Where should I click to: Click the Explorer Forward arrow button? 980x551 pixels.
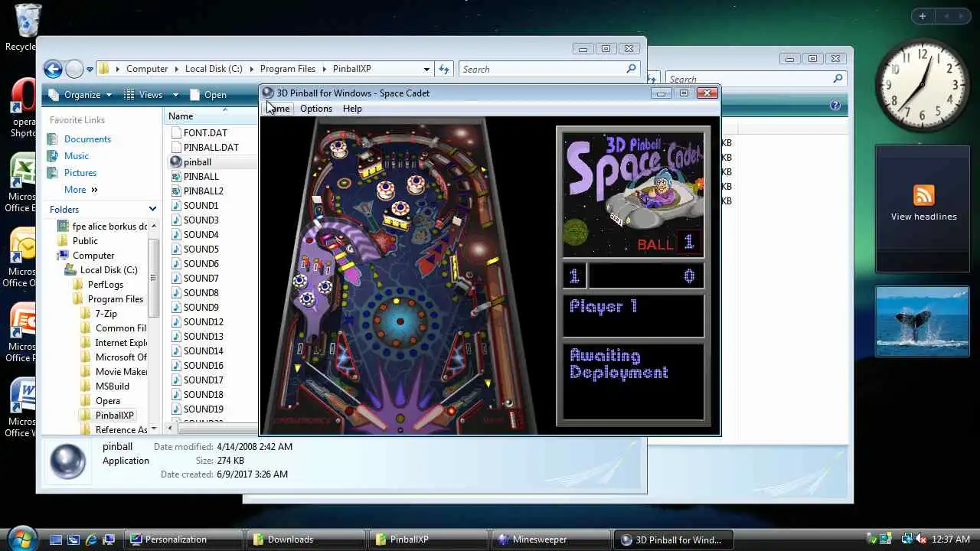(74, 70)
